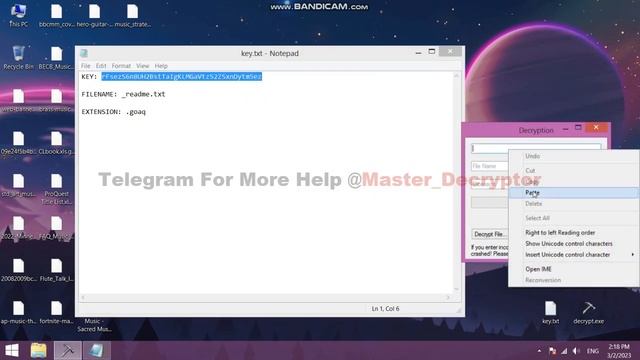Open the This PC desktop icon
This screenshot has width=640, height=360.
(18, 16)
